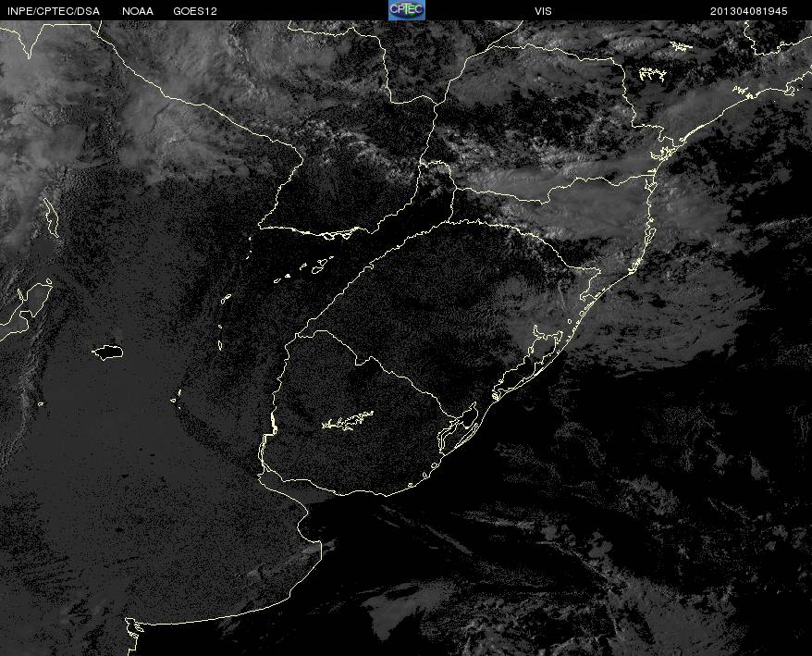Click the VIS channel label
Viewport: 812px width, 656px height.
coord(543,11)
